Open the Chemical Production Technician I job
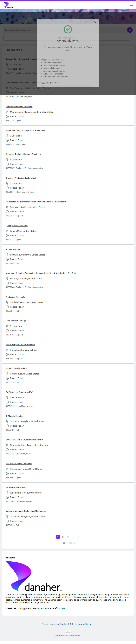This screenshot has height=644, width=136. (x=21, y=178)
